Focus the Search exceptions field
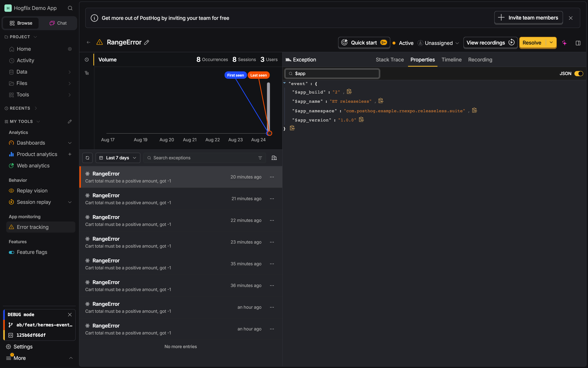588x368 pixels. pos(205,158)
